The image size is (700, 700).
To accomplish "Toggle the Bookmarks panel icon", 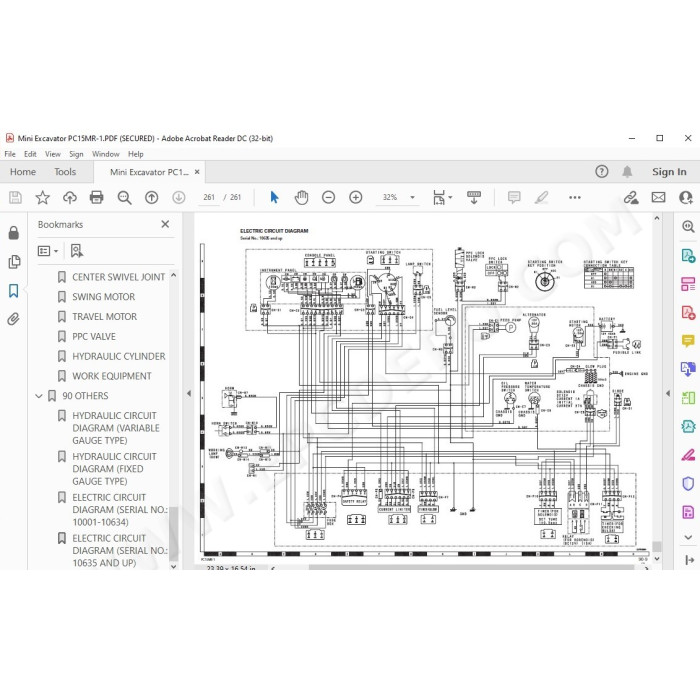I will coord(14,291).
